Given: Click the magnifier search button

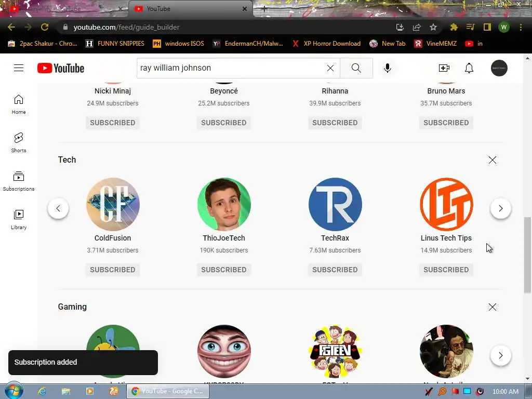Looking at the screenshot, I should point(356,68).
